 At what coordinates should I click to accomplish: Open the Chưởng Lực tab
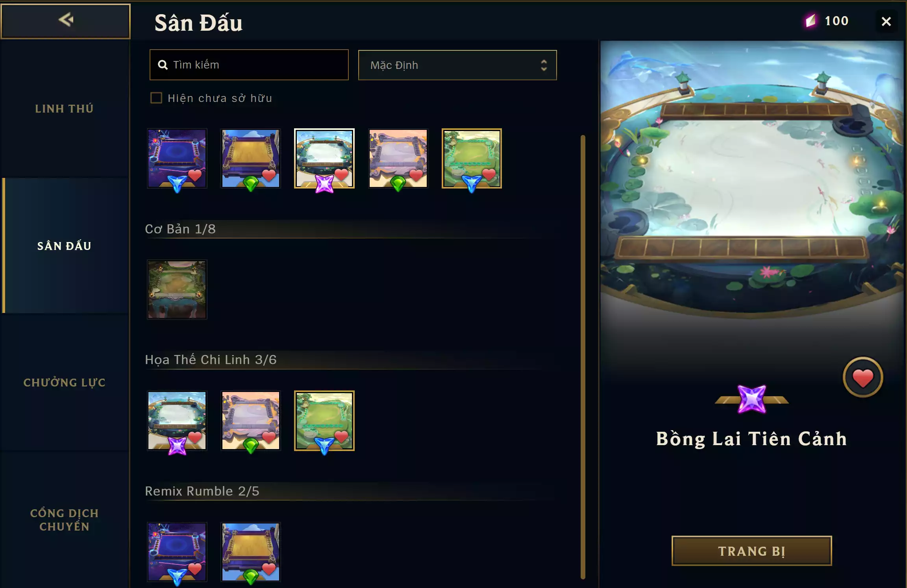65,383
